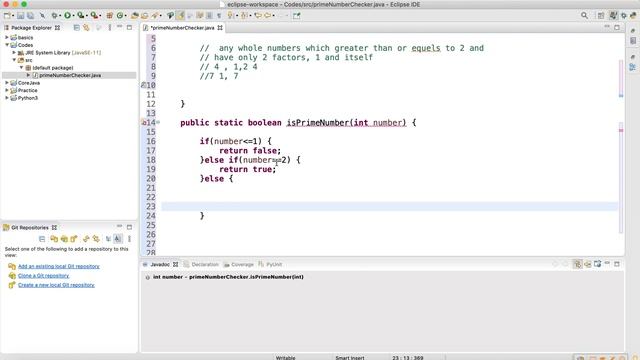The image size is (640, 360).
Task: Click the Open Task toolbar icon
Action: click(144, 16)
